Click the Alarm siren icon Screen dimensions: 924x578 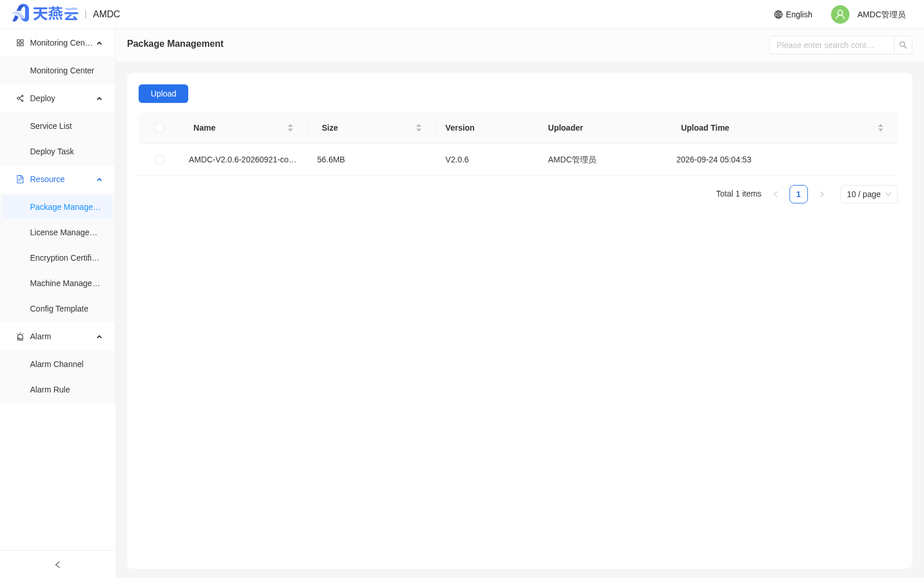click(20, 336)
